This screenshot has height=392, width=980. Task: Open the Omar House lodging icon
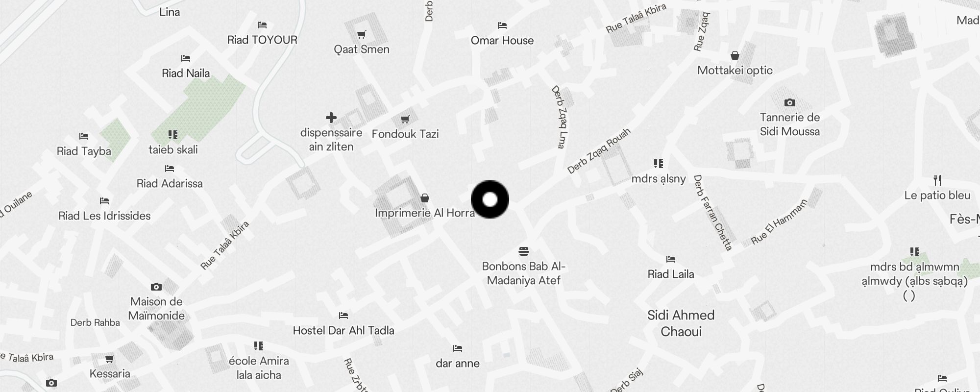coord(502,25)
